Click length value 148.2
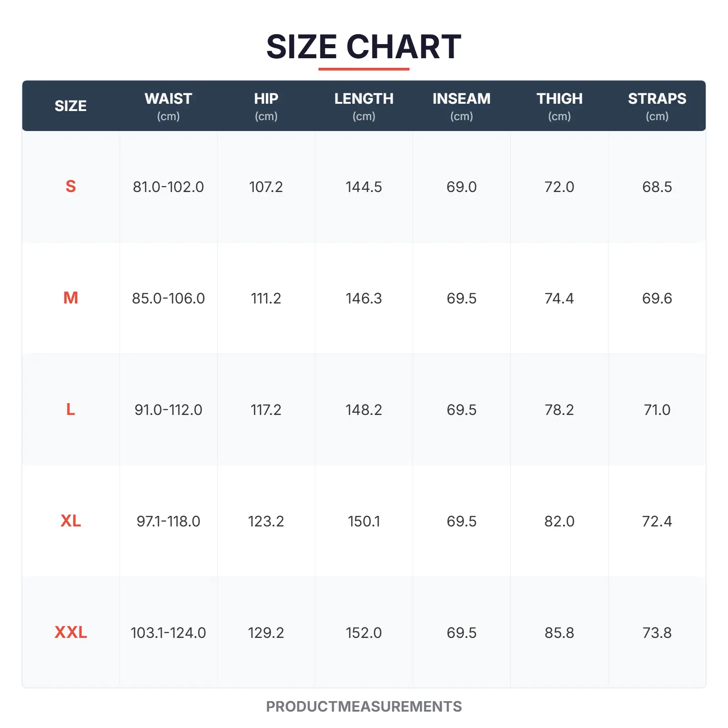728x728 pixels. point(364,410)
